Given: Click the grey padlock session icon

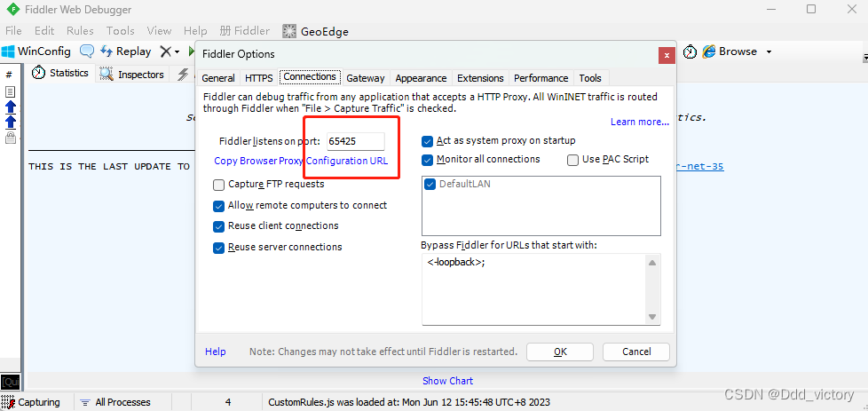Looking at the screenshot, I should [x=10, y=137].
